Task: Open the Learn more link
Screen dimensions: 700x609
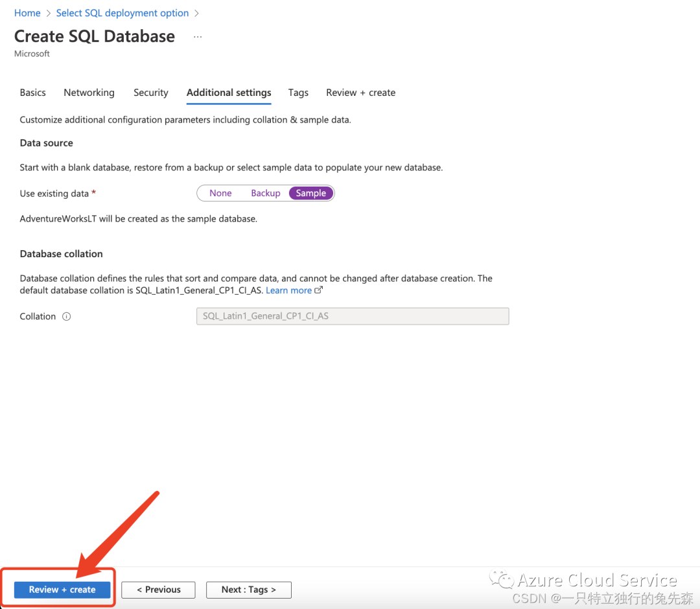Action: pos(288,290)
